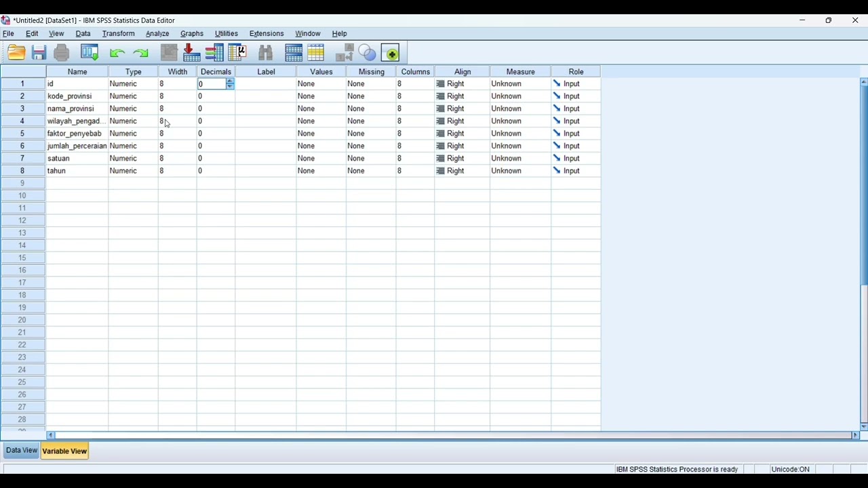Run Descriptive Statistics toolbar icon

[x=237, y=53]
